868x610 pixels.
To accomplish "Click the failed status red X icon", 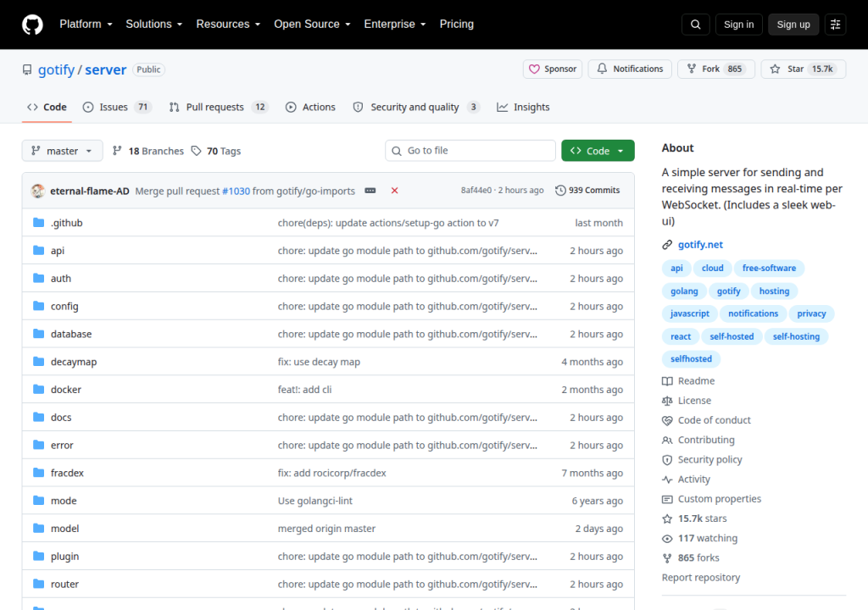I will pos(395,191).
